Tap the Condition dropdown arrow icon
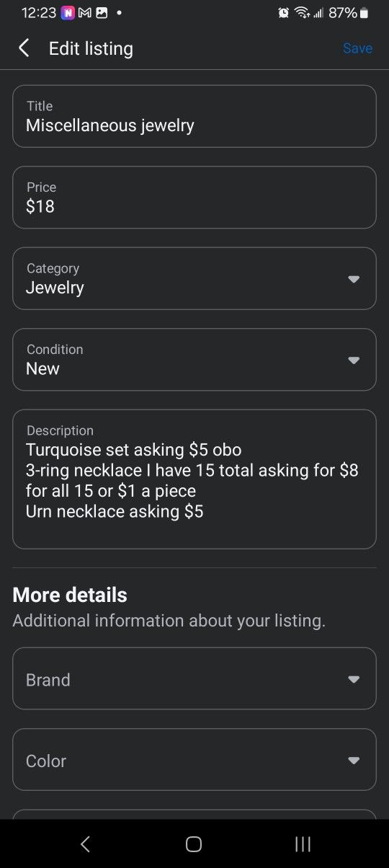This screenshot has height=868, width=389. (x=353, y=360)
